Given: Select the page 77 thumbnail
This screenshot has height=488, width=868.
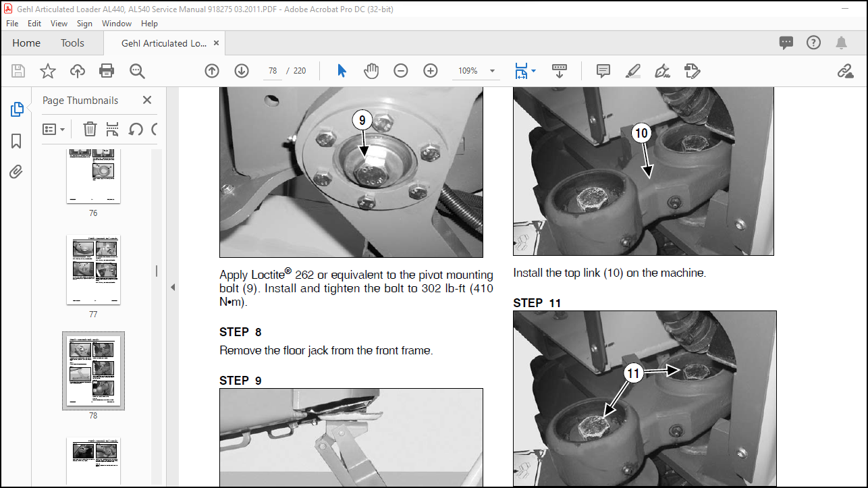Looking at the screenshot, I should point(93,269).
